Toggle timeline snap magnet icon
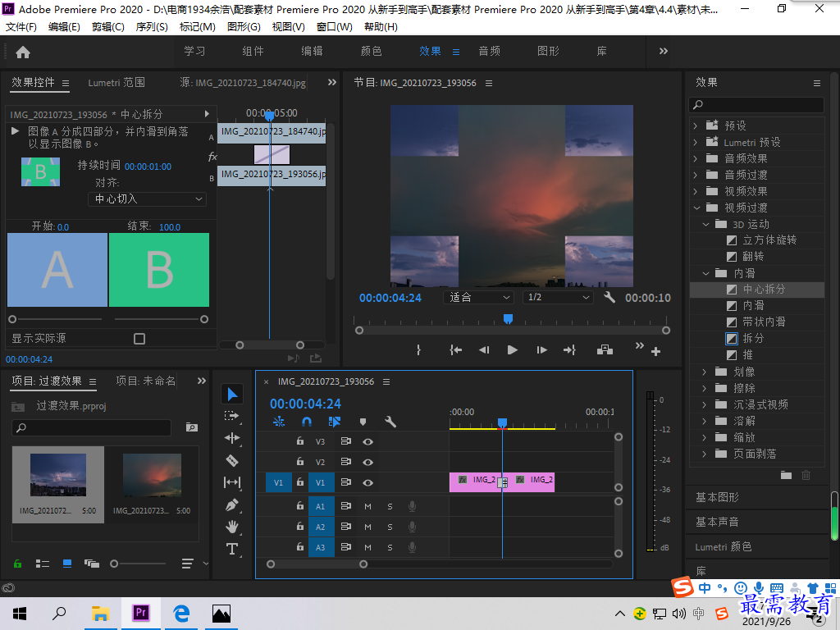Screen dimensions: 840x630 (307, 422)
